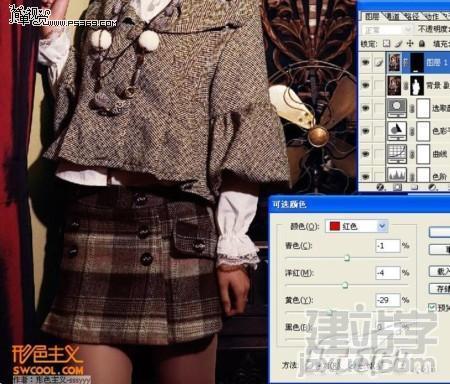Click the create adjustment layer icon at panel bottom
450x384 pixels.
pos(432,187)
